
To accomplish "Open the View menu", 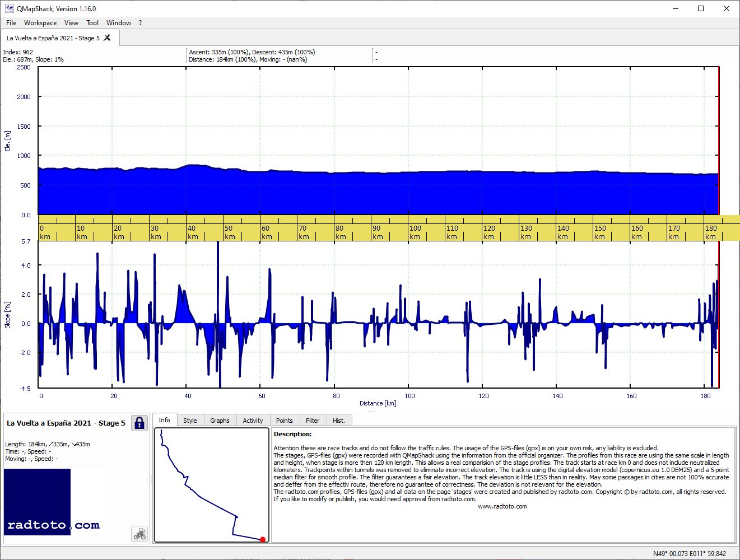I will click(x=71, y=23).
